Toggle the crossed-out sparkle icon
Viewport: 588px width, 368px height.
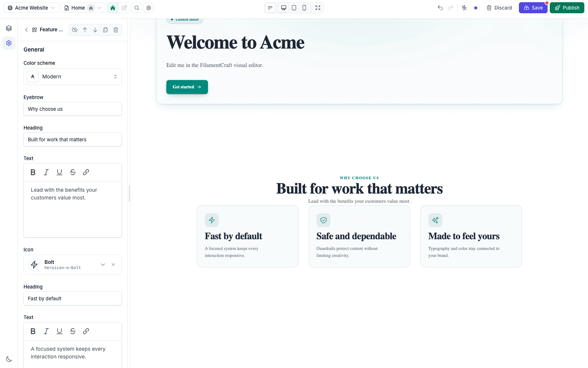pyautogui.click(x=464, y=8)
